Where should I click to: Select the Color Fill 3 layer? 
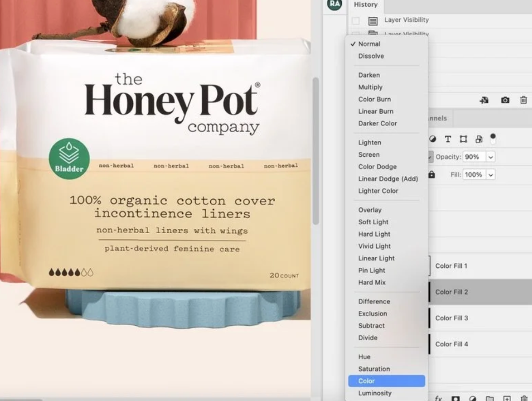pyautogui.click(x=480, y=318)
